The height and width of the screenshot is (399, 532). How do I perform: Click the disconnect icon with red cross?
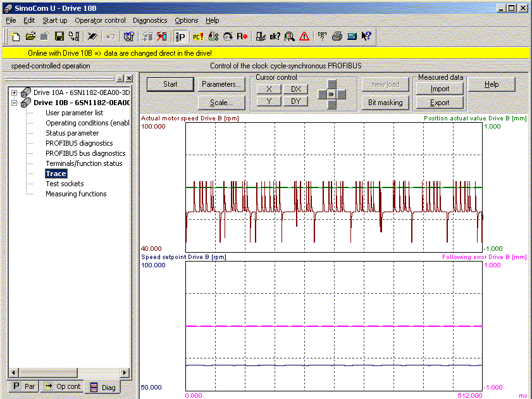click(162, 36)
